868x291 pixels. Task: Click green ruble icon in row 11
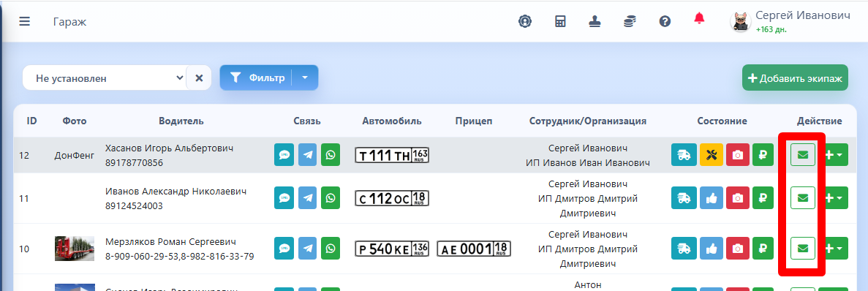[763, 198]
